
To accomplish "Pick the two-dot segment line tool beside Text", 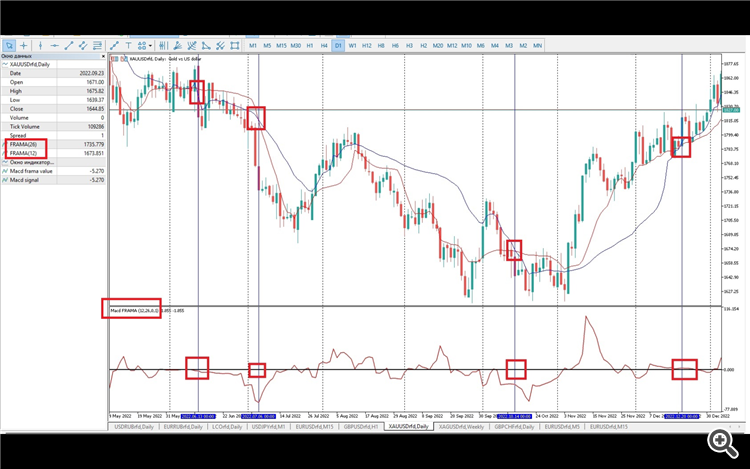I will point(114,45).
